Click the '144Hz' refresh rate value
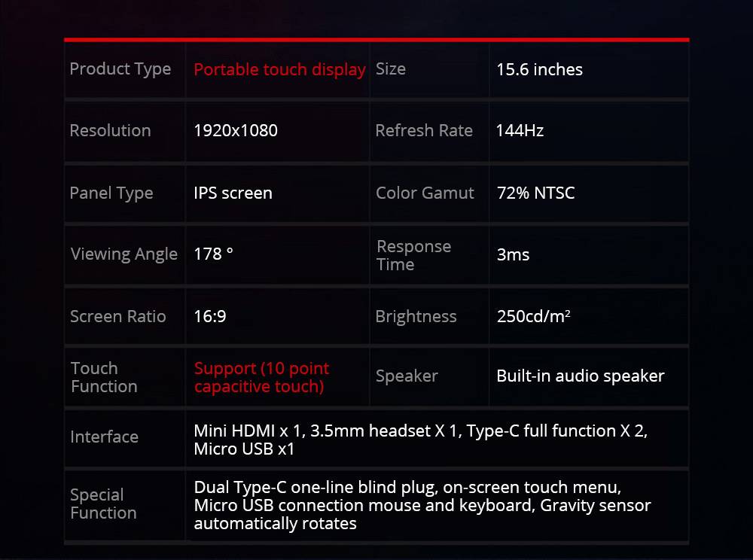753x560 pixels. click(520, 130)
